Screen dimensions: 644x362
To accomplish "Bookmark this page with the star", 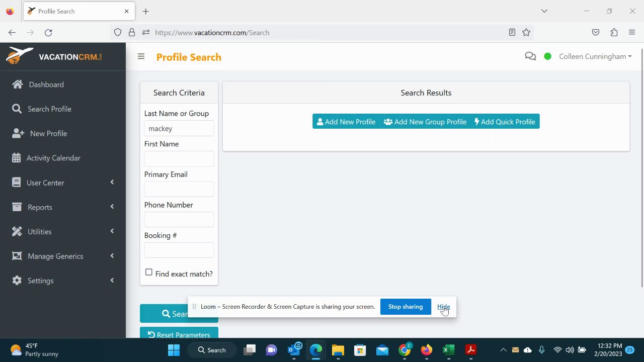I will point(526,33).
